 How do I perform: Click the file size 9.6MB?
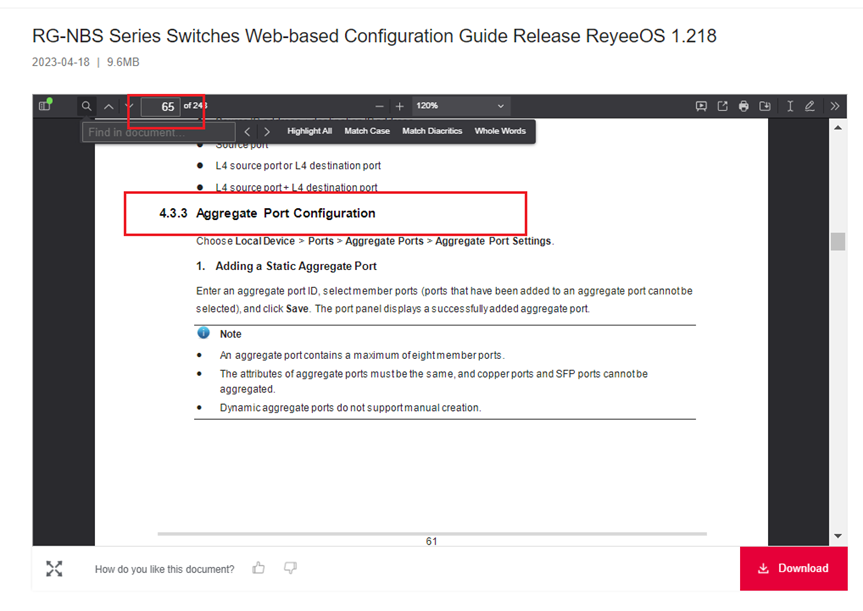(x=123, y=62)
